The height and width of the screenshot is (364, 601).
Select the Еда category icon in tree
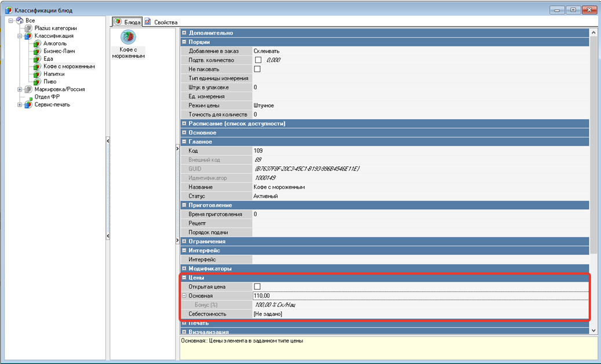(x=37, y=59)
